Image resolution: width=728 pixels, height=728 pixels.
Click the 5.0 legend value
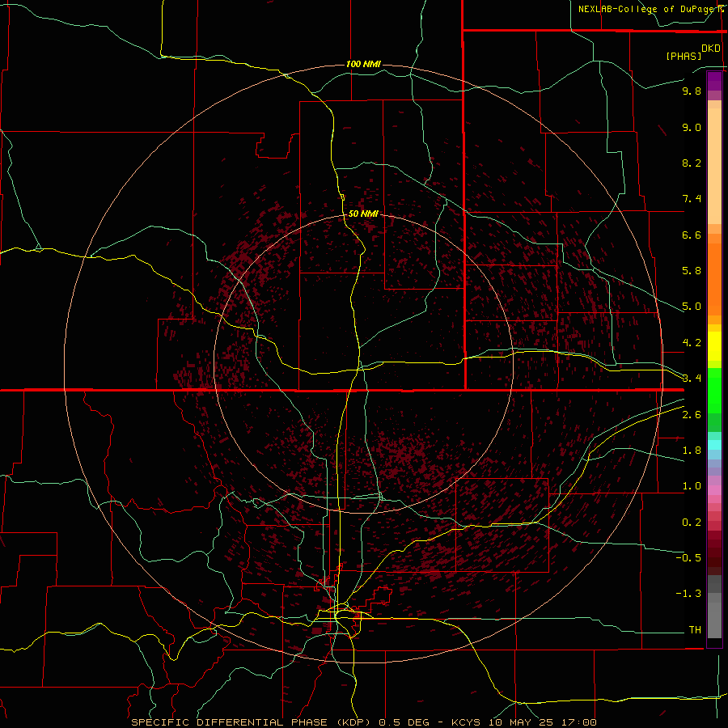tap(692, 307)
